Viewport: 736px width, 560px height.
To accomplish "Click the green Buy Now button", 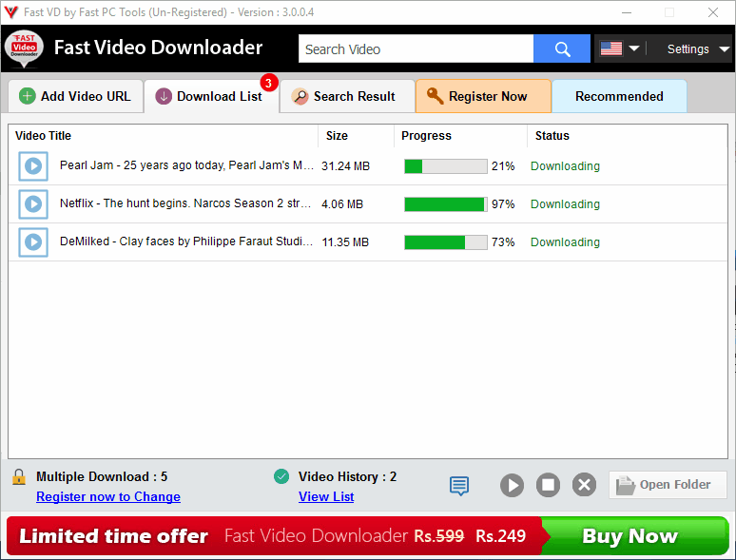I will [x=634, y=535].
